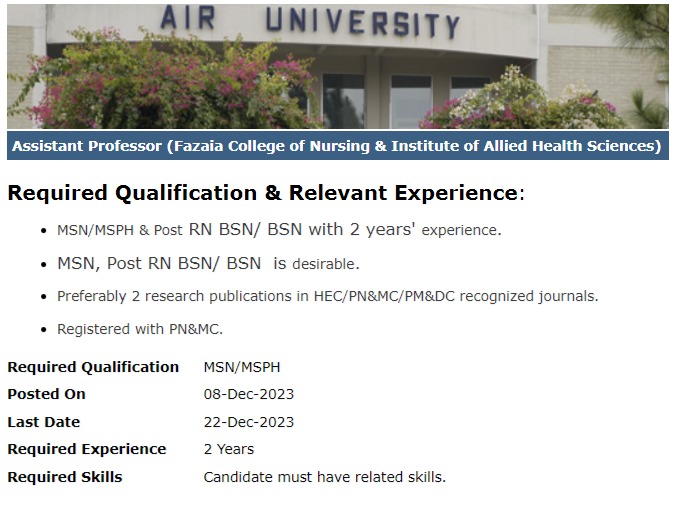
Task: Click the 'Posted On' label
Action: 46,394
